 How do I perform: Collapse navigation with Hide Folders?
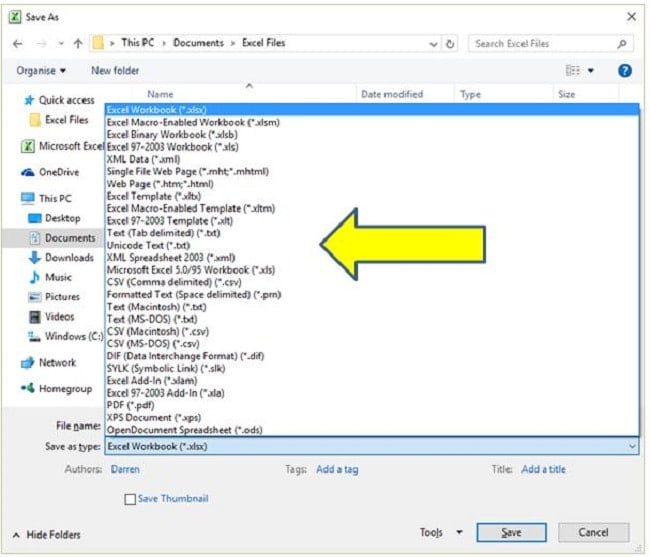(46, 535)
